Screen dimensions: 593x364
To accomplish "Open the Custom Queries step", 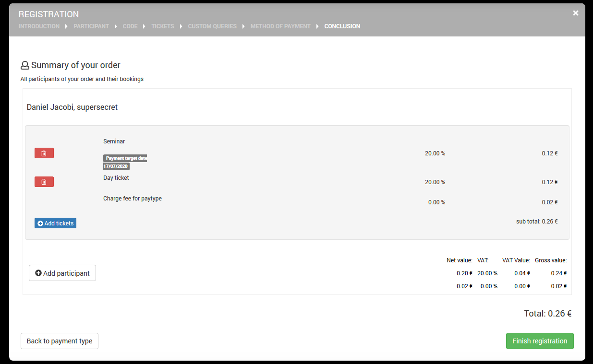I will [212, 26].
